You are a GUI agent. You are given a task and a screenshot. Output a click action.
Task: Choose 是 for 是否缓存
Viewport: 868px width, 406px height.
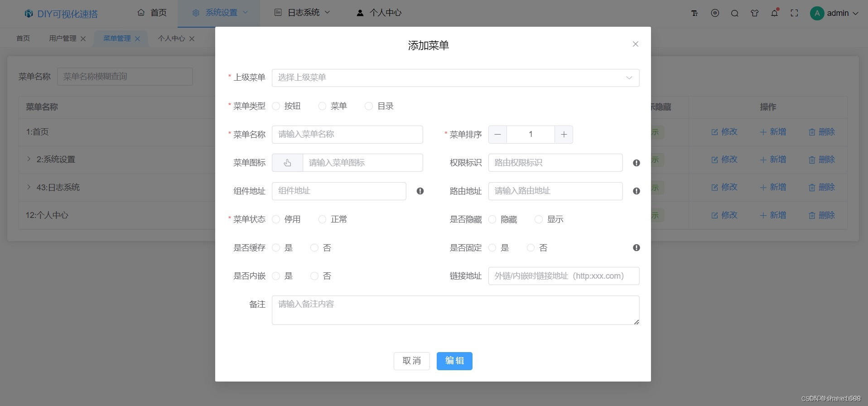276,248
